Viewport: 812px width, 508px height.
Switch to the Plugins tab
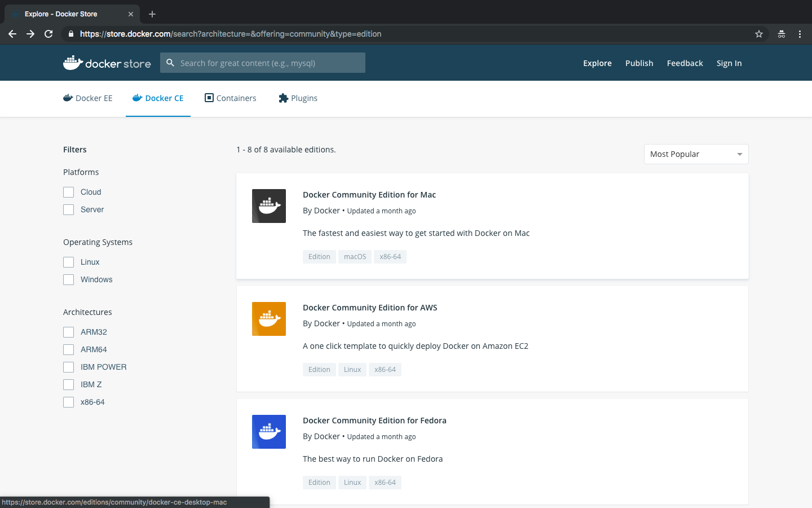(298, 98)
